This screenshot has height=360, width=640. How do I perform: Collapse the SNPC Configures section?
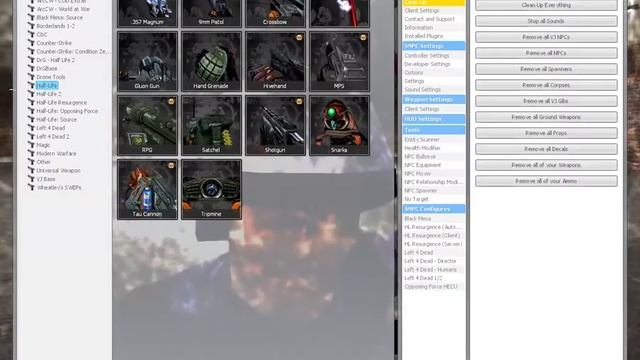(x=433, y=209)
